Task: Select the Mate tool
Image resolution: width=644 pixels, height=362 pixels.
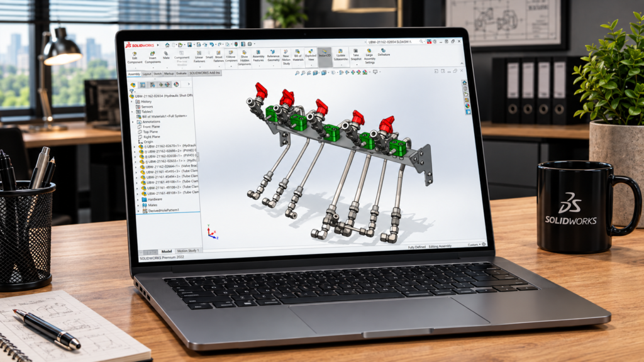Action: pos(166,55)
